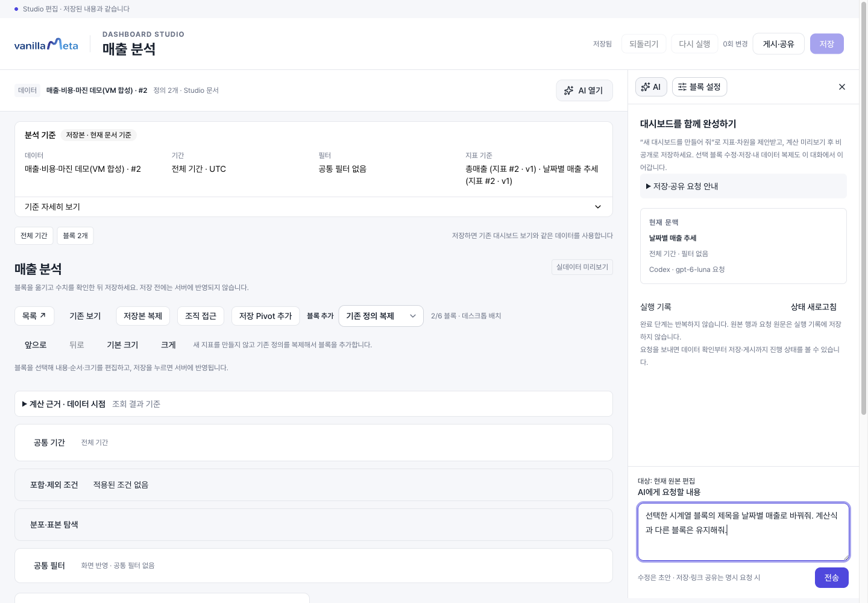Viewport: 868px width, 603px height.
Task: Click the 블록 2개 chip
Action: [75, 236]
